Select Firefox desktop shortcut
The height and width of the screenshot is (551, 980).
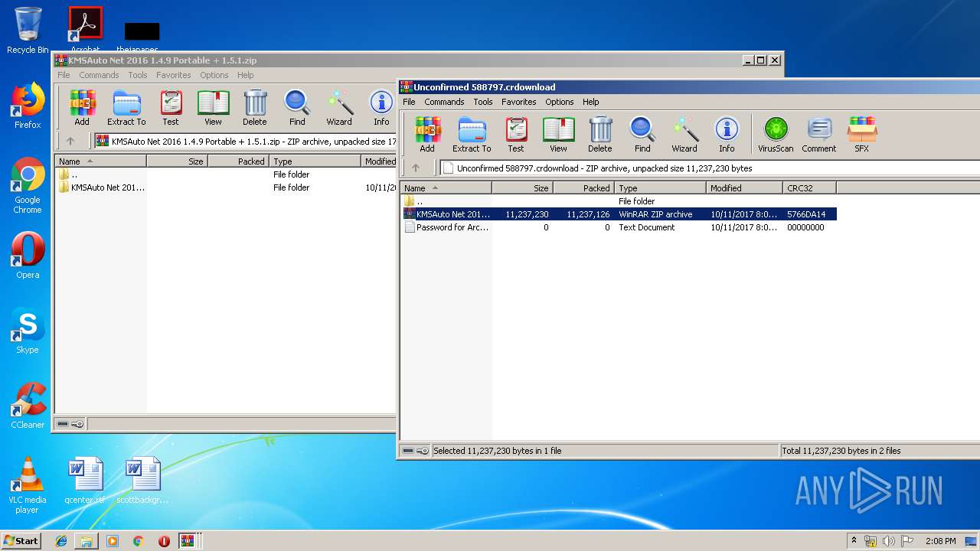click(28, 106)
